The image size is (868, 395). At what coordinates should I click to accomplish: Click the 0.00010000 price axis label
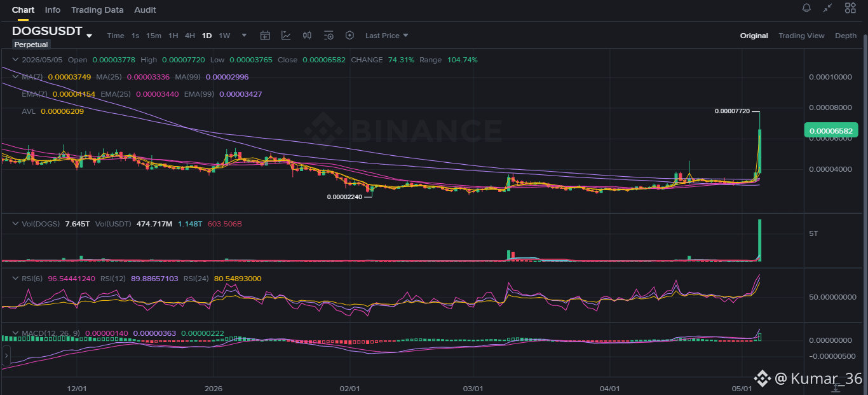coord(831,77)
